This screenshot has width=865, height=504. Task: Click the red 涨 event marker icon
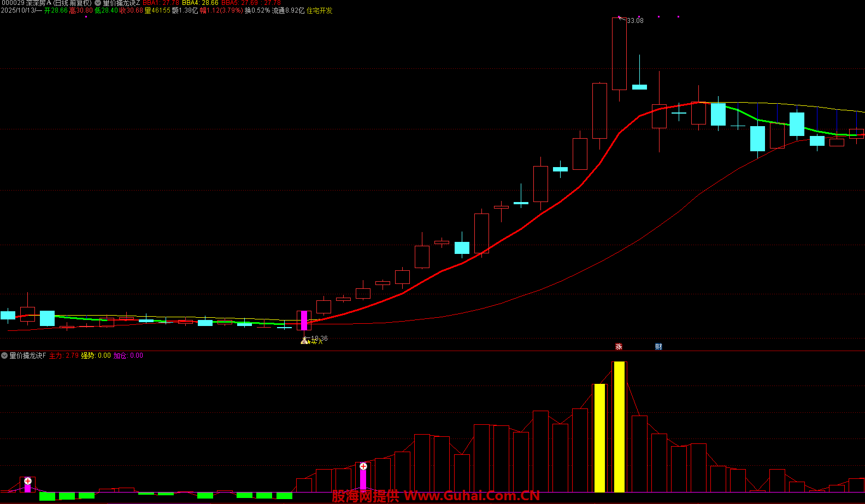tap(619, 347)
